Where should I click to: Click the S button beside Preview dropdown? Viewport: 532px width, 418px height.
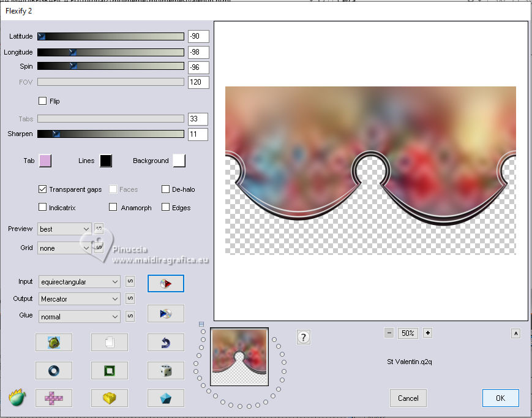pyautogui.click(x=99, y=229)
